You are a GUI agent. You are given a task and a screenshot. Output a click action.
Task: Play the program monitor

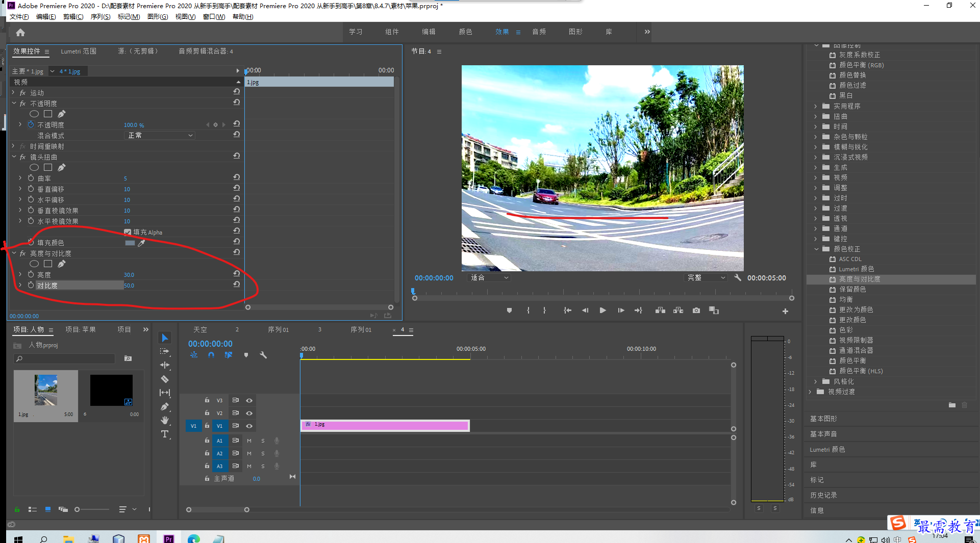coord(602,311)
